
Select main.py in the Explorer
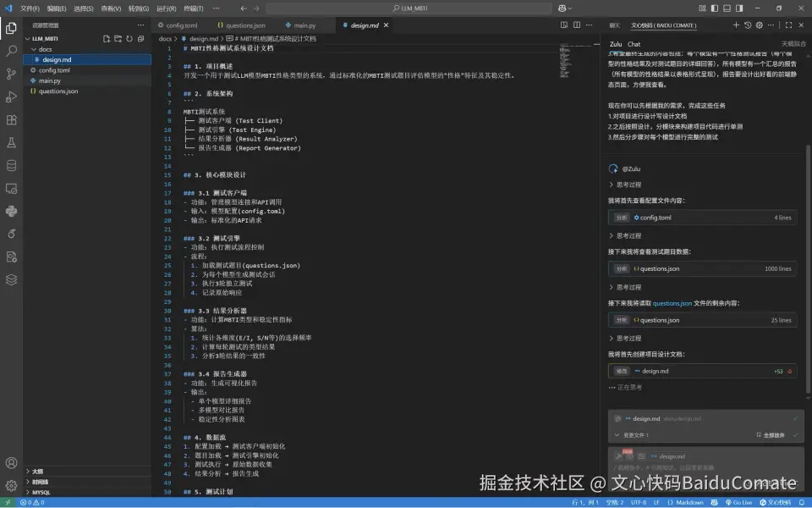87,81
